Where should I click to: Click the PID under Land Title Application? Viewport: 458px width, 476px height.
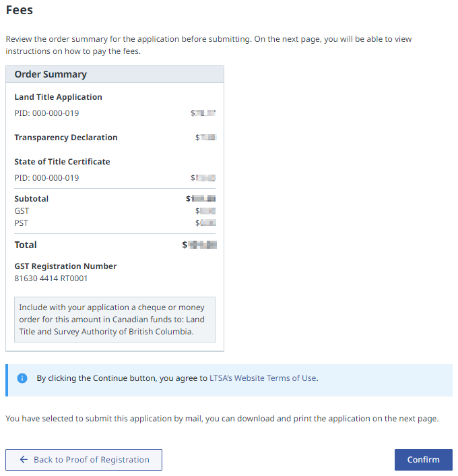46,113
